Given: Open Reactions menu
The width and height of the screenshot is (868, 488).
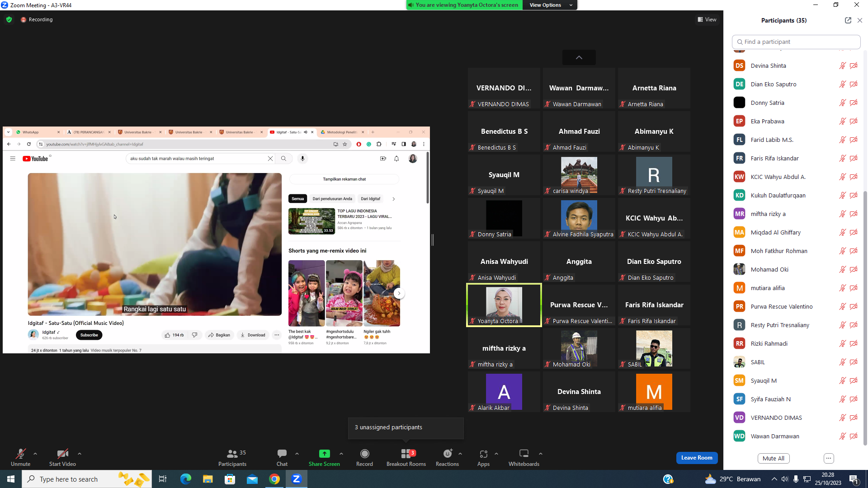Looking at the screenshot, I should 447,457.
